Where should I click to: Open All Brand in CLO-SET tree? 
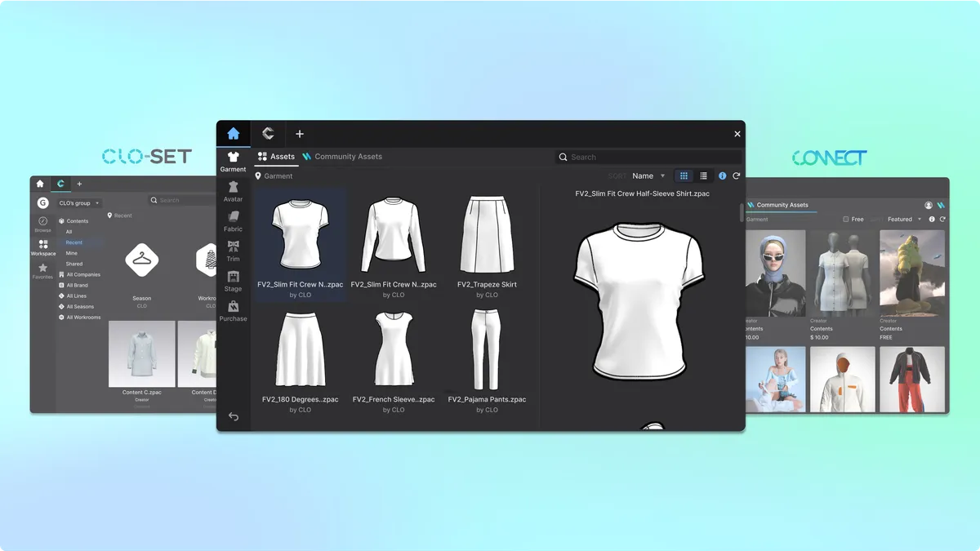pos(73,285)
